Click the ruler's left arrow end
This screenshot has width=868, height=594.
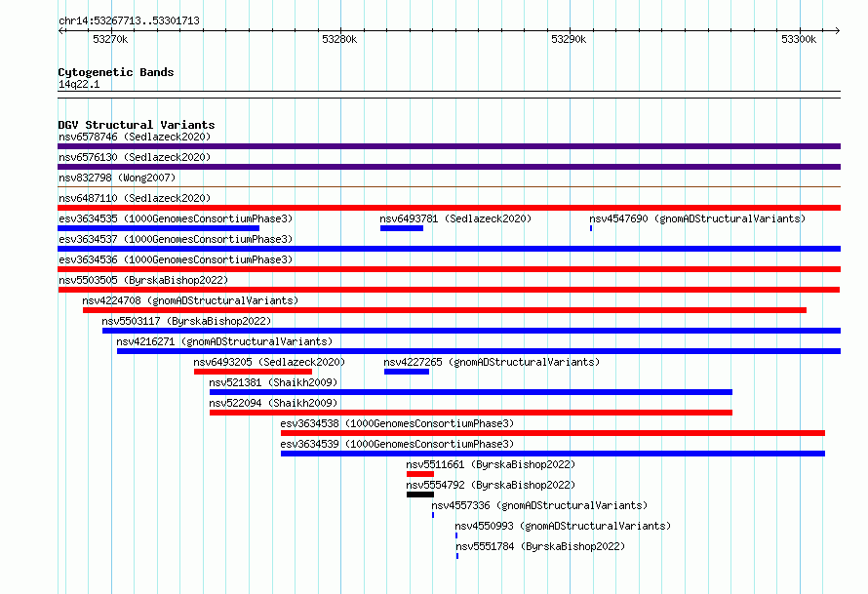coord(60,30)
